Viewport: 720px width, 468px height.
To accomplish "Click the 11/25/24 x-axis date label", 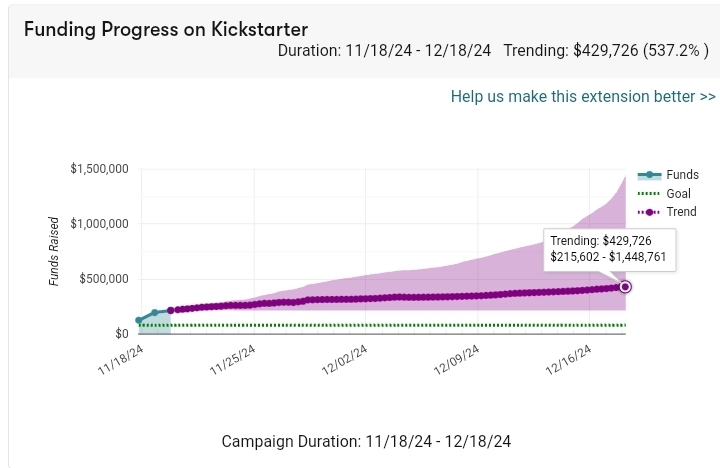I will tap(232, 362).
